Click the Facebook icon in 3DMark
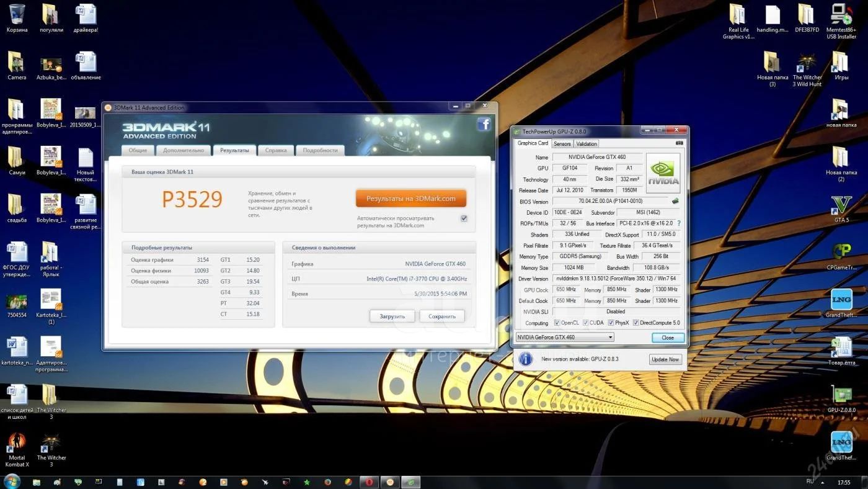The height and width of the screenshot is (489, 868). tap(484, 124)
